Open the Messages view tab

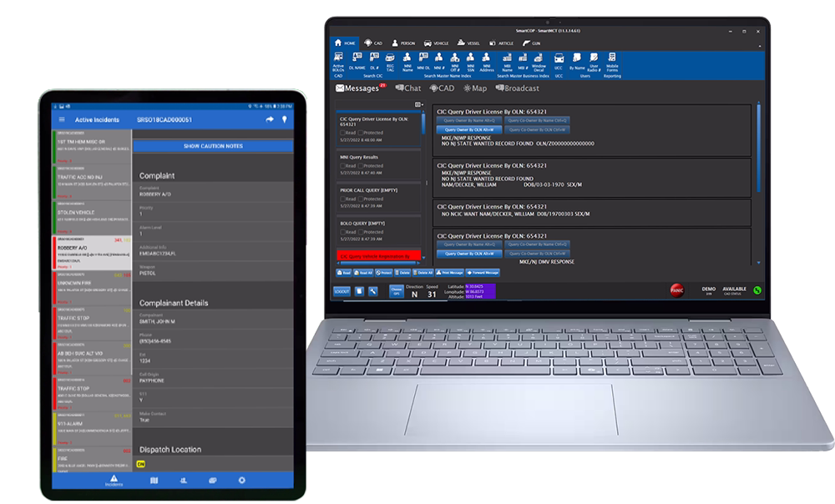[x=357, y=88]
